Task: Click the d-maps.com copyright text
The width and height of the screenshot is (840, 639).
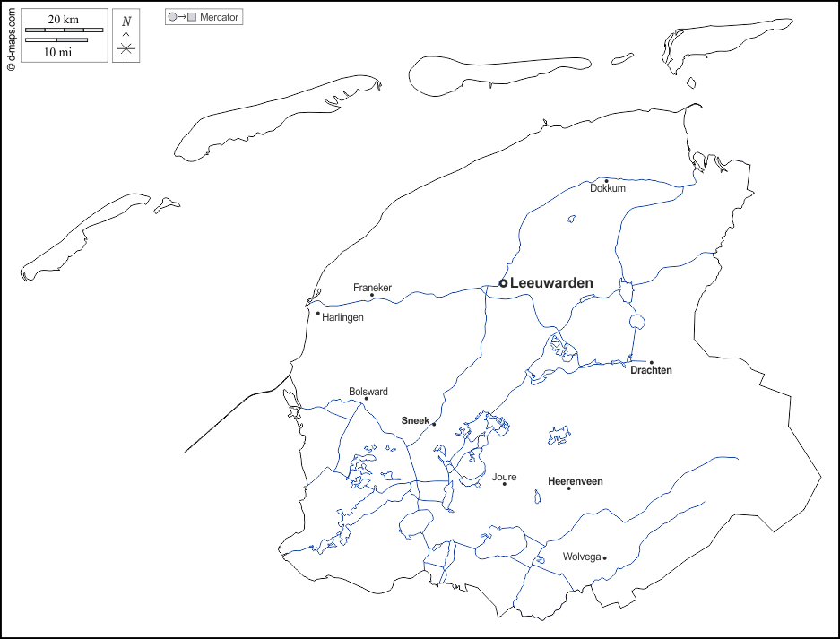Action: click(11, 39)
